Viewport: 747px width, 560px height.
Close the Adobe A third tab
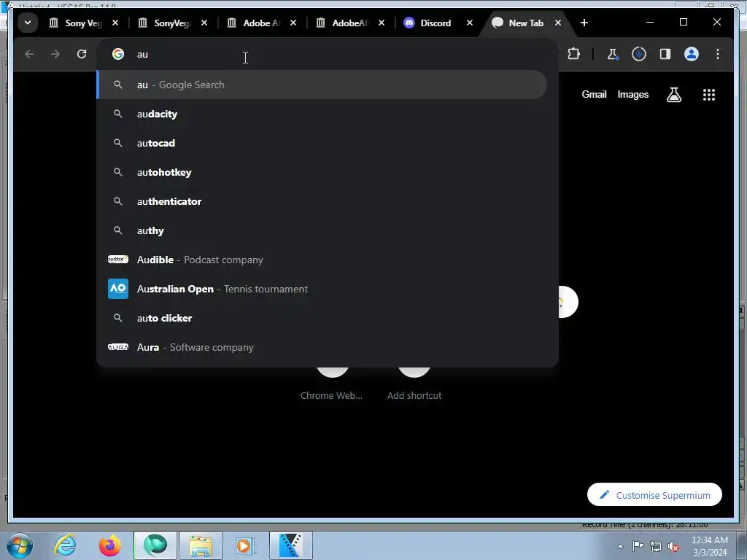click(x=293, y=23)
